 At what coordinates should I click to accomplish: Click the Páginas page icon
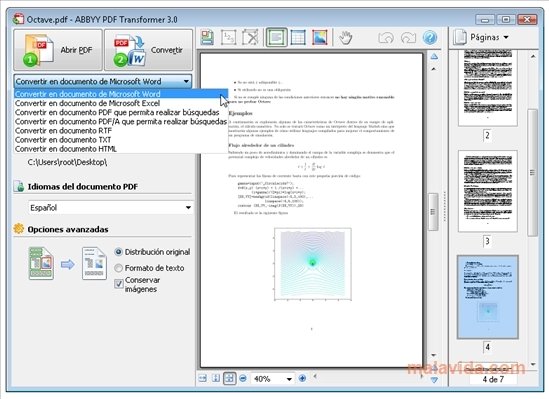[460, 37]
